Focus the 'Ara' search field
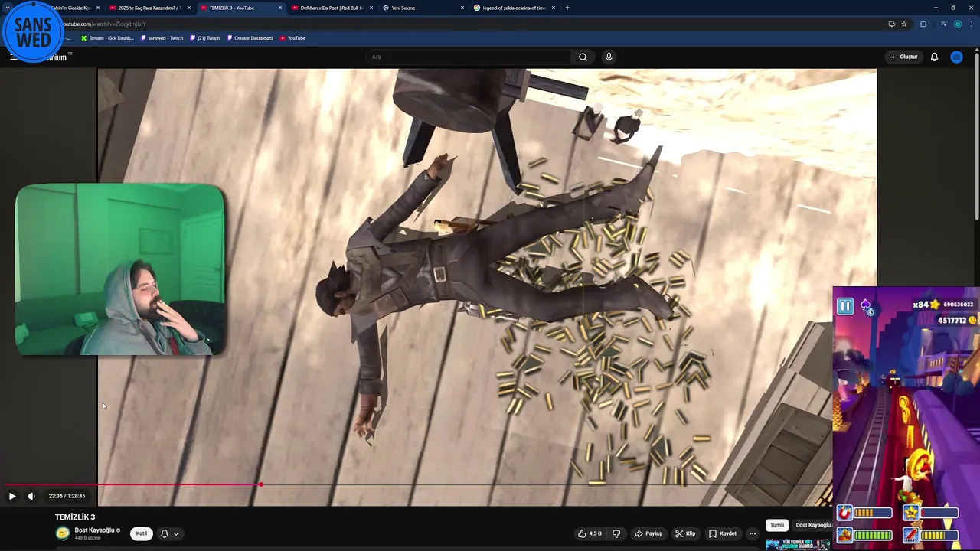Image resolution: width=980 pixels, height=551 pixels. click(x=467, y=57)
